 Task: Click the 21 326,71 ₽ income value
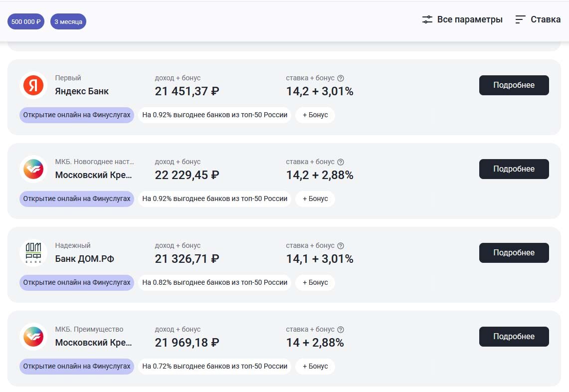pyautogui.click(x=187, y=259)
